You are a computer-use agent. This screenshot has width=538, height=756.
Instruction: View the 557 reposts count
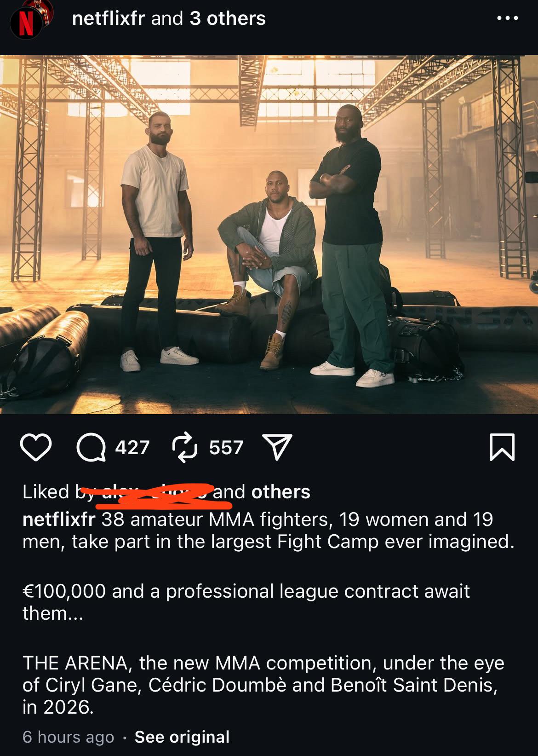click(x=226, y=447)
